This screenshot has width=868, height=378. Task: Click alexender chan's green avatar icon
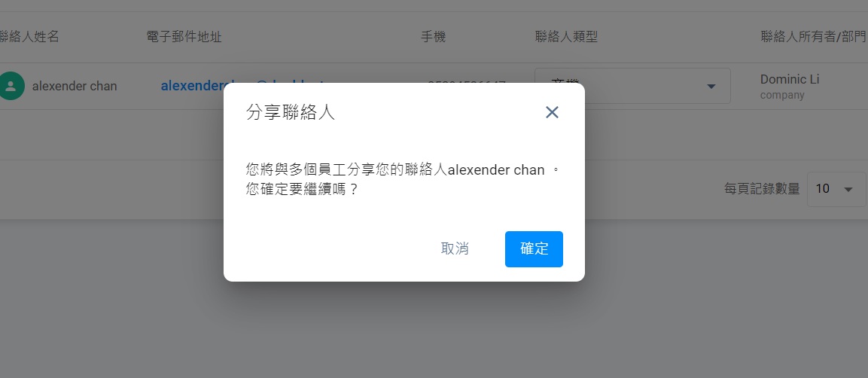[x=11, y=86]
